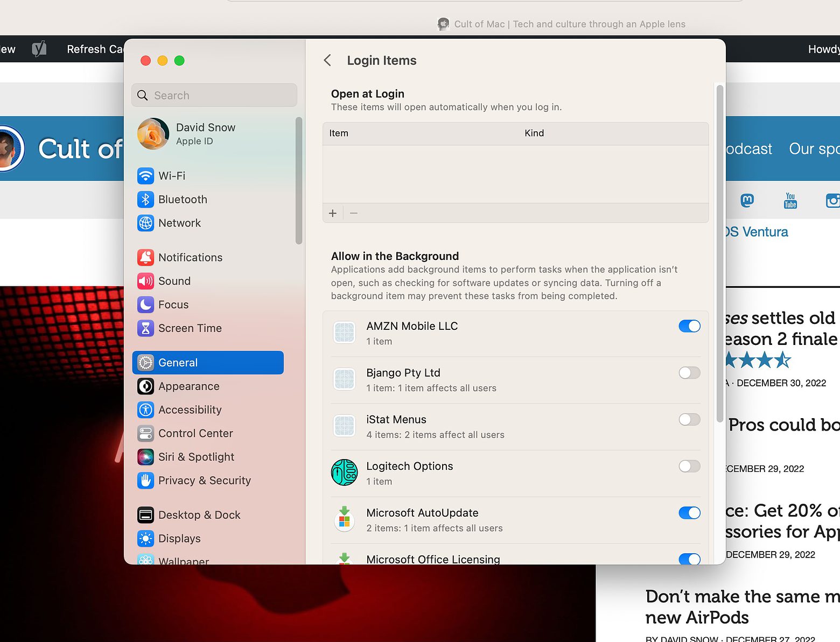
Task: Click the System Settings search field
Action: click(214, 95)
